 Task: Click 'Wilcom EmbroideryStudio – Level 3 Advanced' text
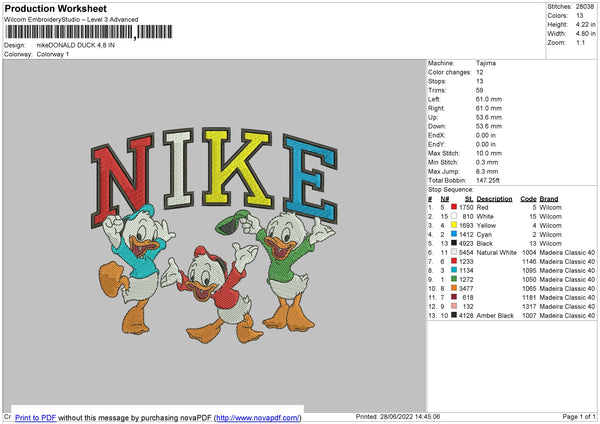point(71,20)
